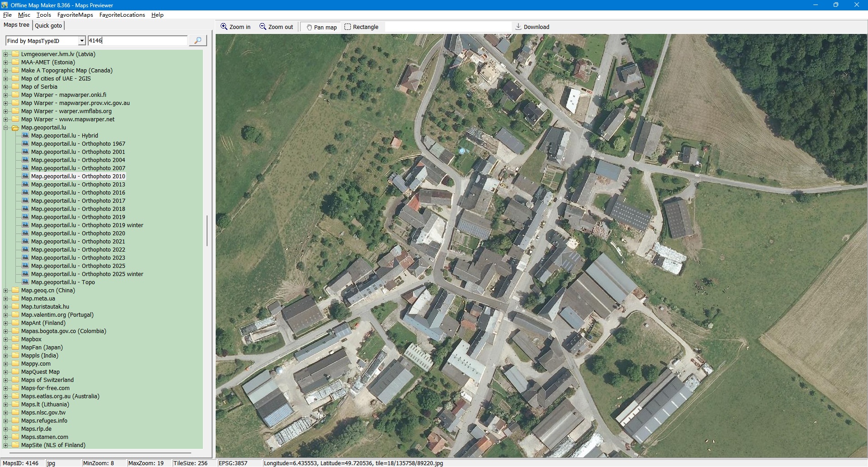
Task: Select Orthophoto 2019 winter map
Action: 87,225
